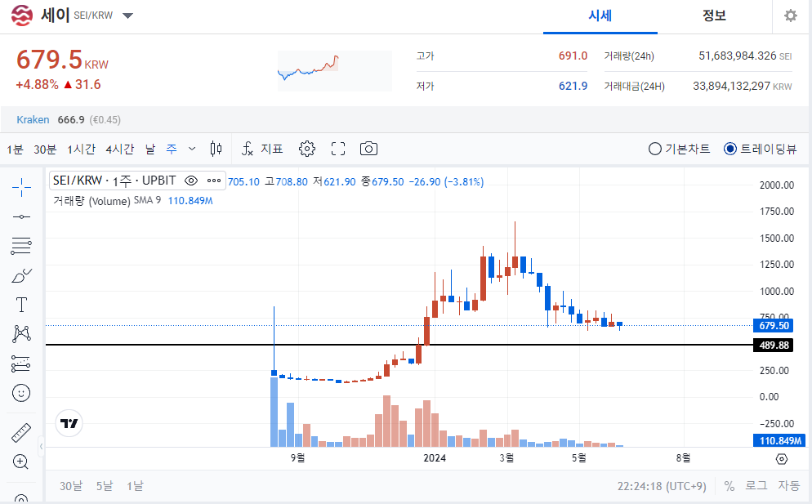Expand the timeframe dropdown next to 주

(x=192, y=148)
